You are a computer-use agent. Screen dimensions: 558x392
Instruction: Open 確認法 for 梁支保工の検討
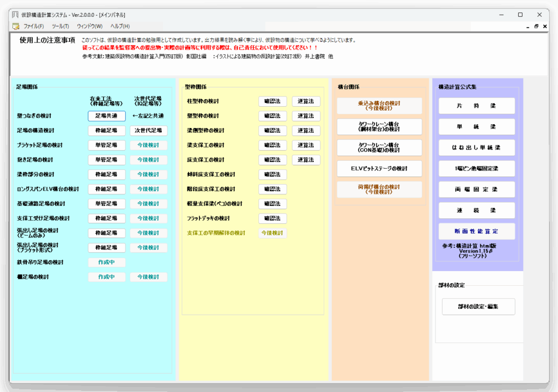[272, 145]
